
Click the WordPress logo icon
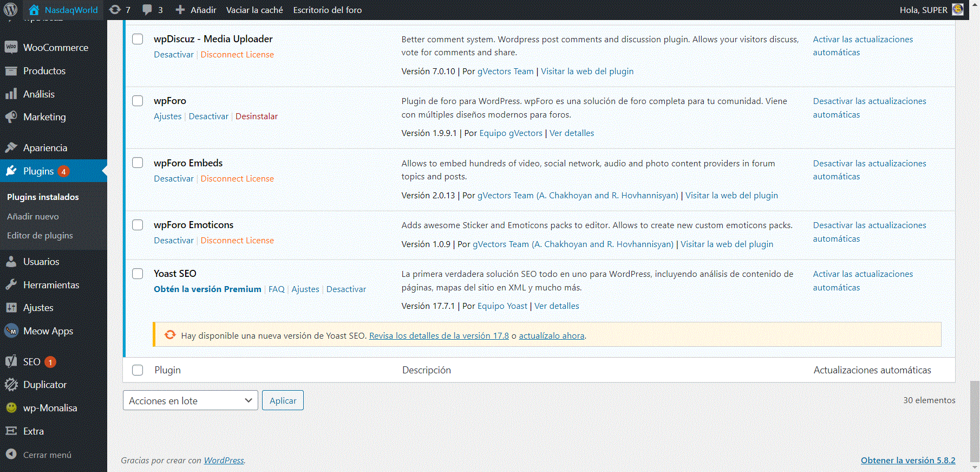(x=10, y=10)
